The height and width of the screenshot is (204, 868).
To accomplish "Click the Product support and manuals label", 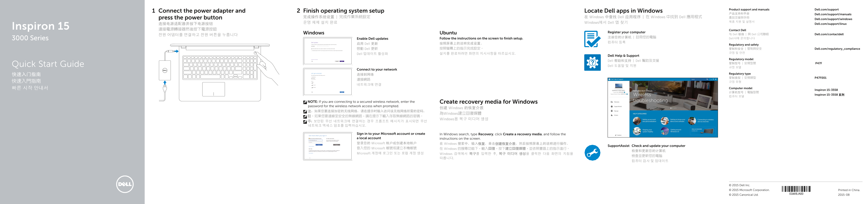I will (749, 9).
